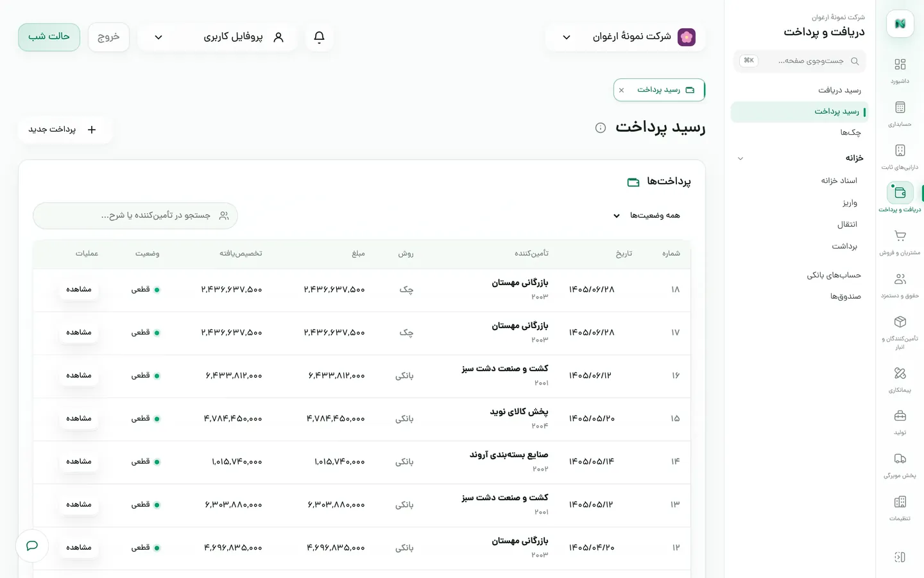The width and height of the screenshot is (924, 578).
Task: Close the رسید پرداخت tab
Action: tap(621, 91)
